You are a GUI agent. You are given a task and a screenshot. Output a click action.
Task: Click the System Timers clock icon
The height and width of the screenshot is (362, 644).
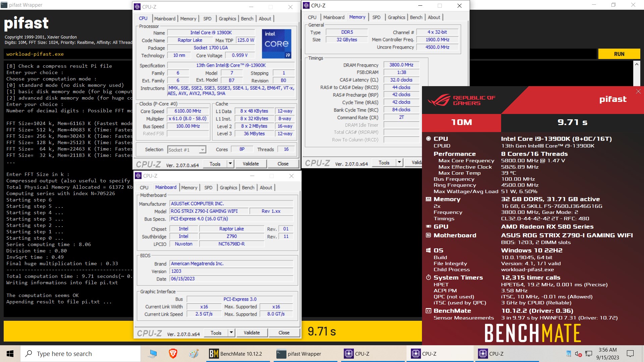(x=428, y=278)
